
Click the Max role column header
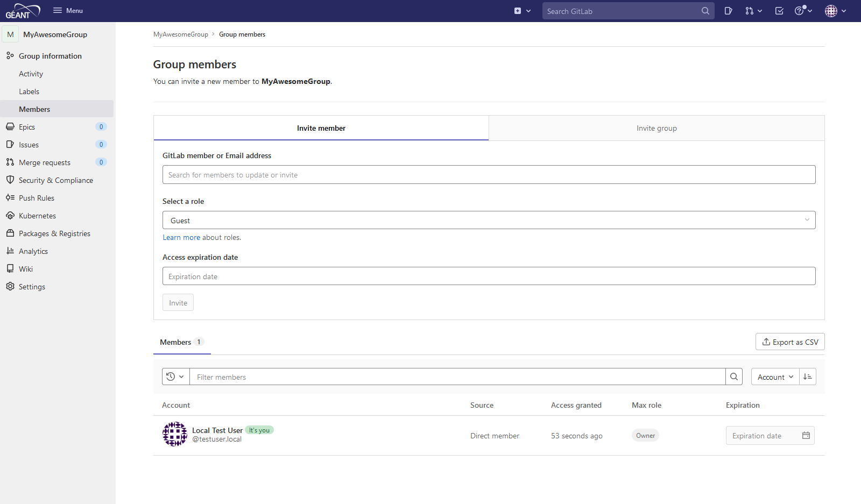pyautogui.click(x=646, y=405)
